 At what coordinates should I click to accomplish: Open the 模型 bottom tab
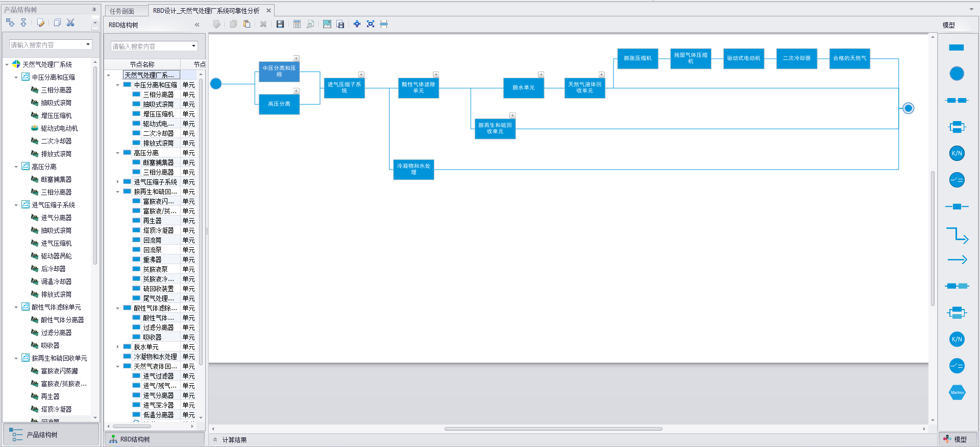click(958, 439)
